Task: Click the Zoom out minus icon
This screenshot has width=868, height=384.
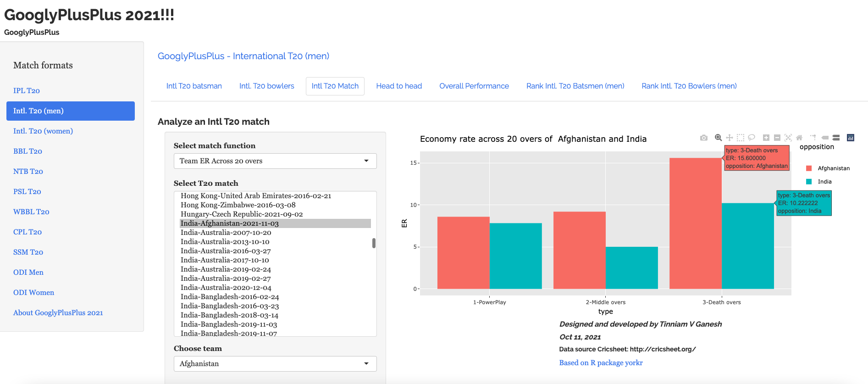Action: click(x=777, y=138)
